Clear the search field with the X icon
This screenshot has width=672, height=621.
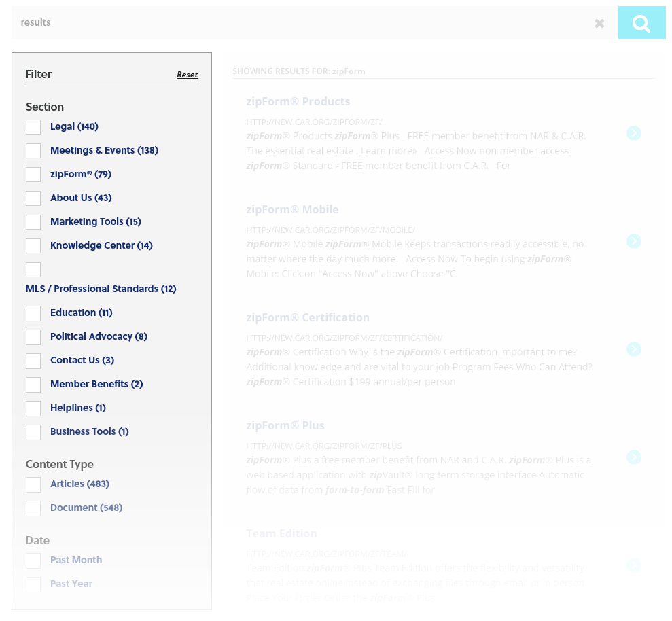pyautogui.click(x=599, y=22)
